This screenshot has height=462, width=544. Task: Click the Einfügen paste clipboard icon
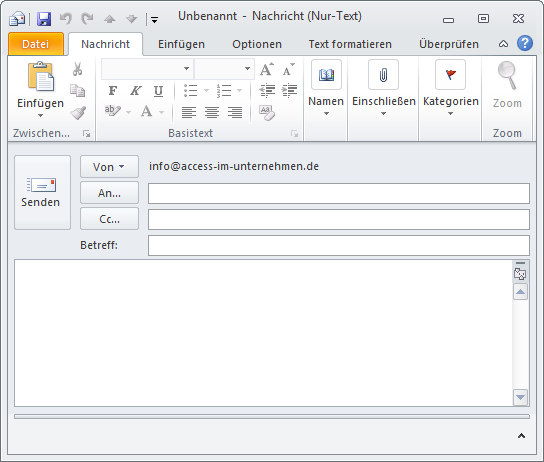click(x=41, y=77)
